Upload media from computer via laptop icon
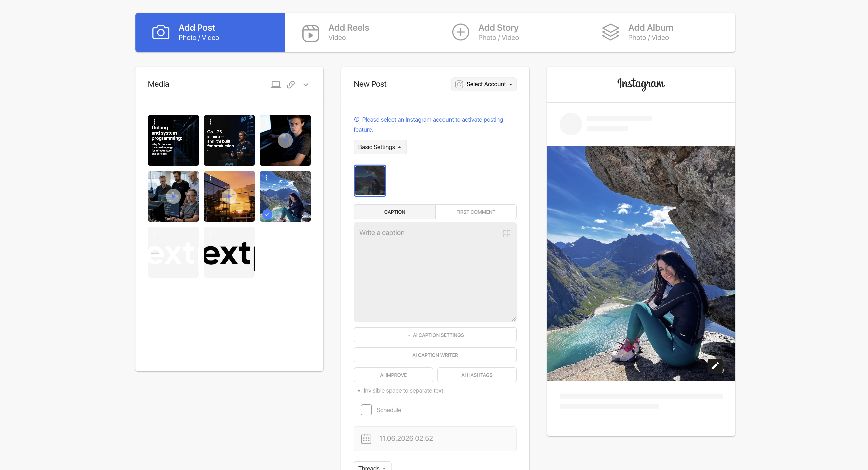Screen dimensions: 868x470 point(276,84)
